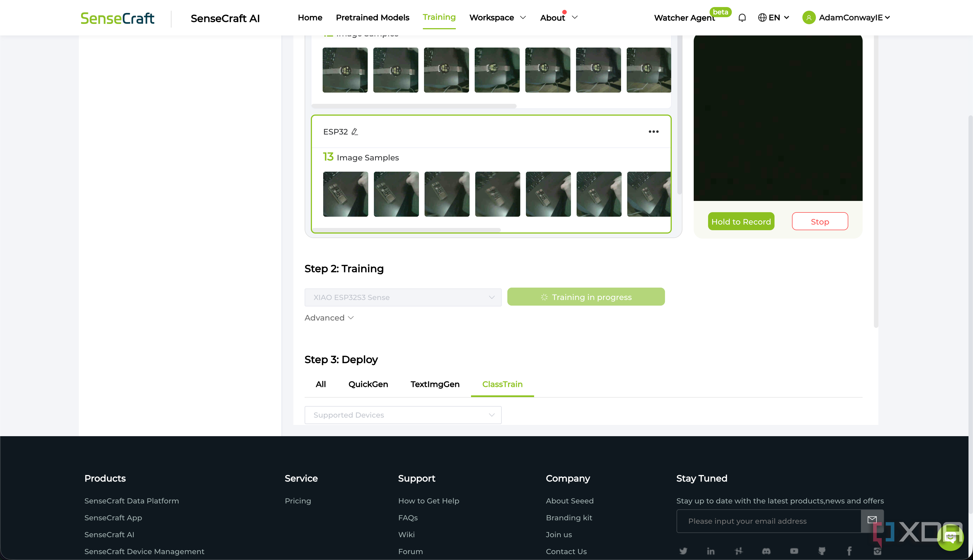Go to Pretrained Models in navigation
Screen dimensions: 973x560
(x=372, y=18)
